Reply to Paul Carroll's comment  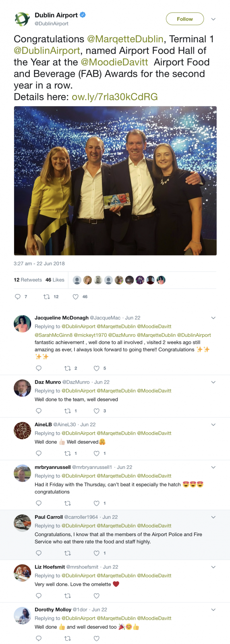(x=39, y=553)
